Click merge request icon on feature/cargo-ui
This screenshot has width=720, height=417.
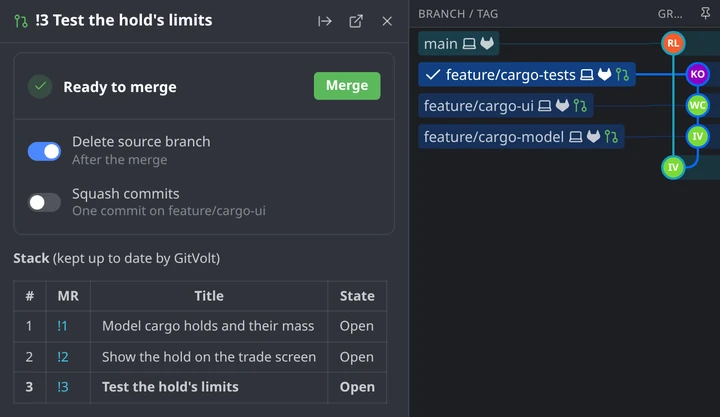coord(580,106)
